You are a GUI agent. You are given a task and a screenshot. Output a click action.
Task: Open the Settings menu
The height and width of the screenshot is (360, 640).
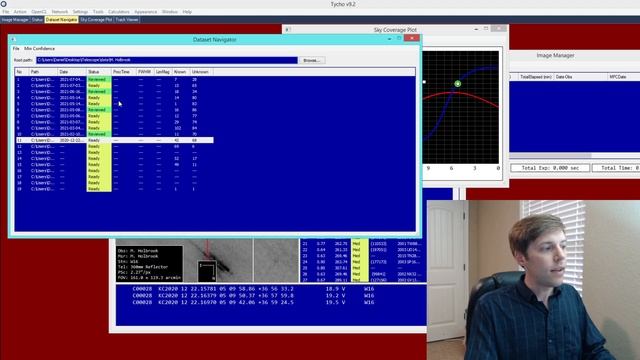(x=80, y=12)
